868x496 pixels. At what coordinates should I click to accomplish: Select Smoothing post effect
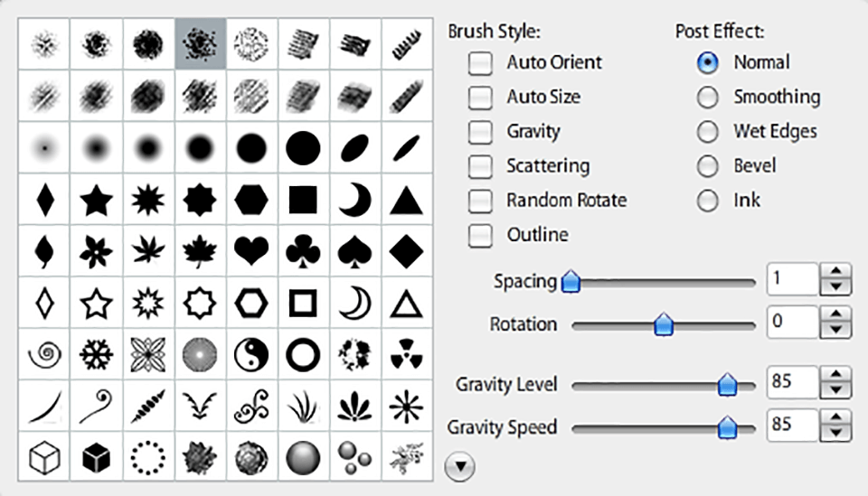point(707,98)
